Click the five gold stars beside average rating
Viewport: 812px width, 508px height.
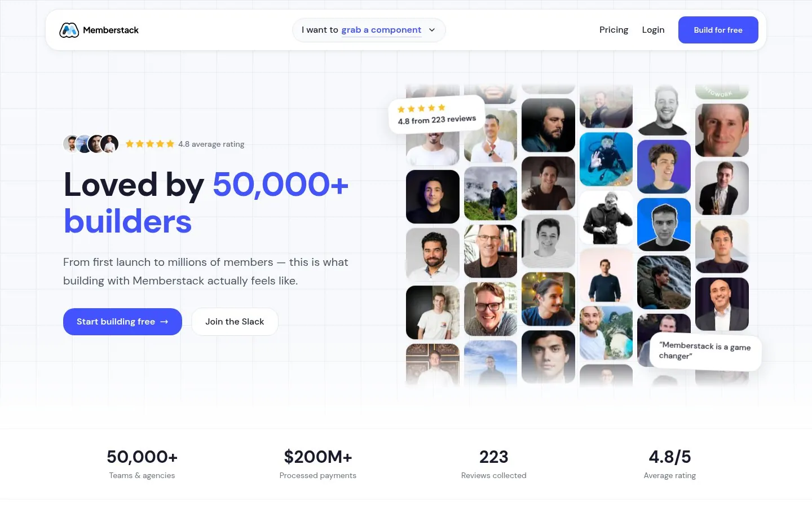[150, 144]
